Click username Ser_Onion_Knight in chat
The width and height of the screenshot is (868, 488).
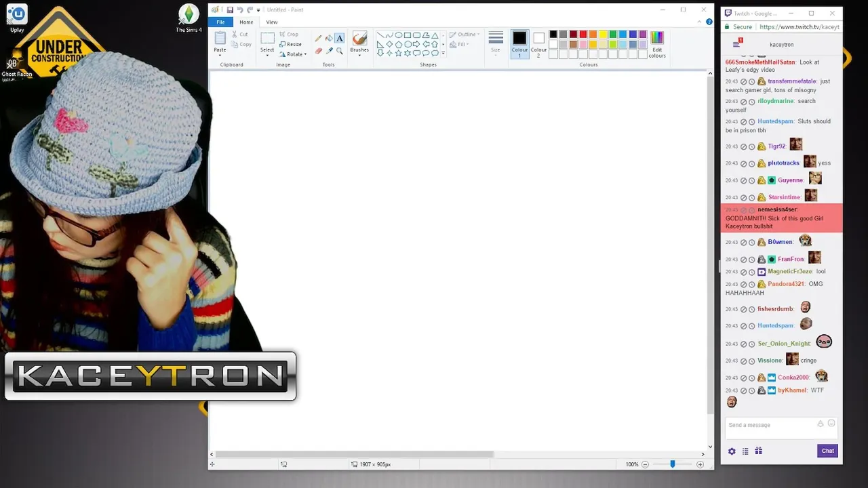(784, 344)
